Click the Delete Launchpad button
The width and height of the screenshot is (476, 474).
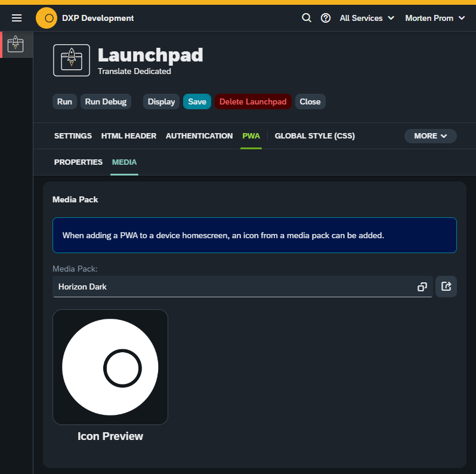click(x=253, y=101)
